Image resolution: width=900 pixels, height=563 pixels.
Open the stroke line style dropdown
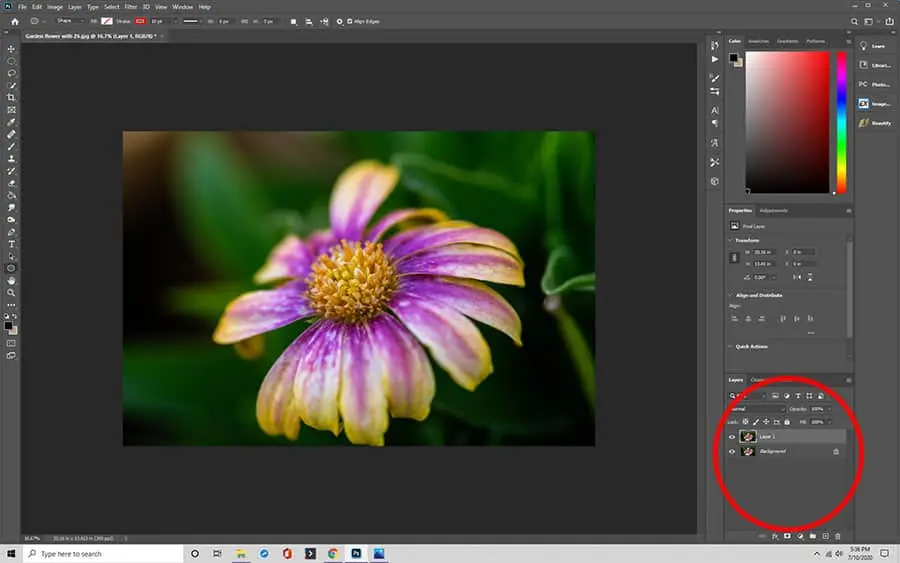(x=191, y=21)
